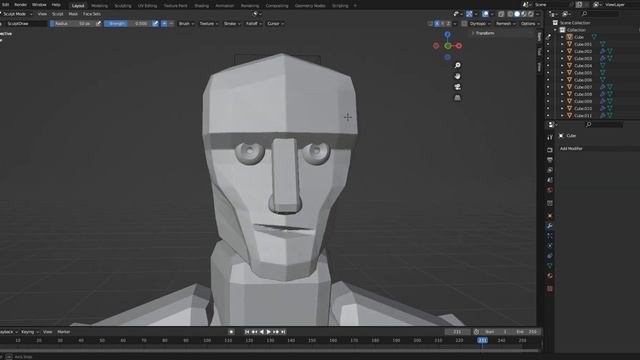This screenshot has width=640, height=360.
Task: Open the Object properties orange square tab
Action: (550, 216)
